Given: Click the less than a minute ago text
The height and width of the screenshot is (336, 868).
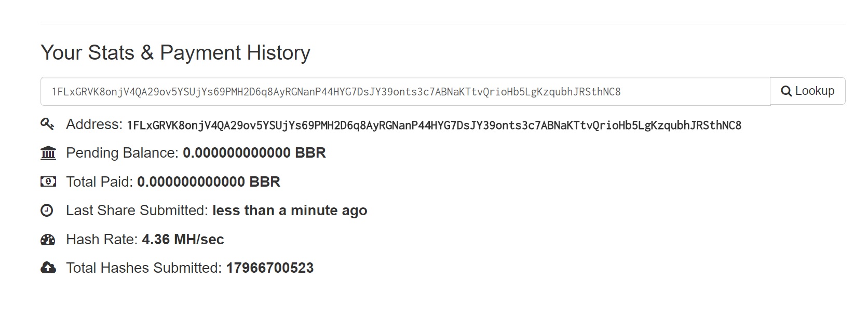Looking at the screenshot, I should [x=290, y=211].
